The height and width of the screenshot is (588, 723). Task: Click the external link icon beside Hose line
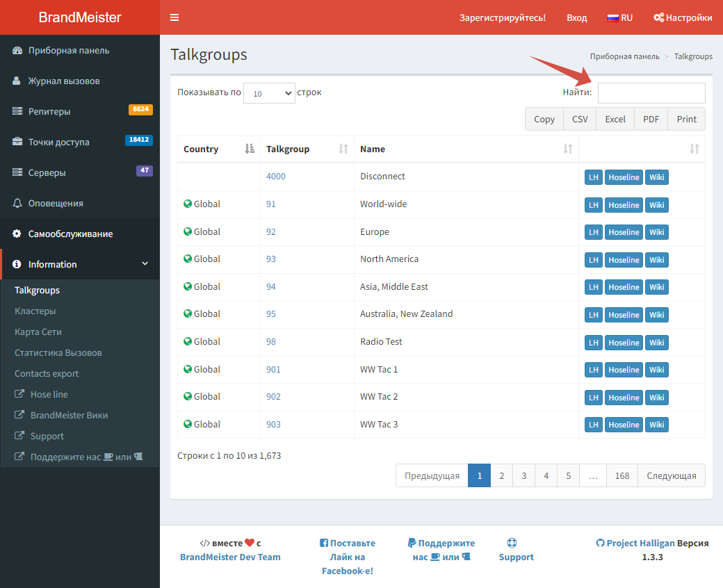point(19,394)
